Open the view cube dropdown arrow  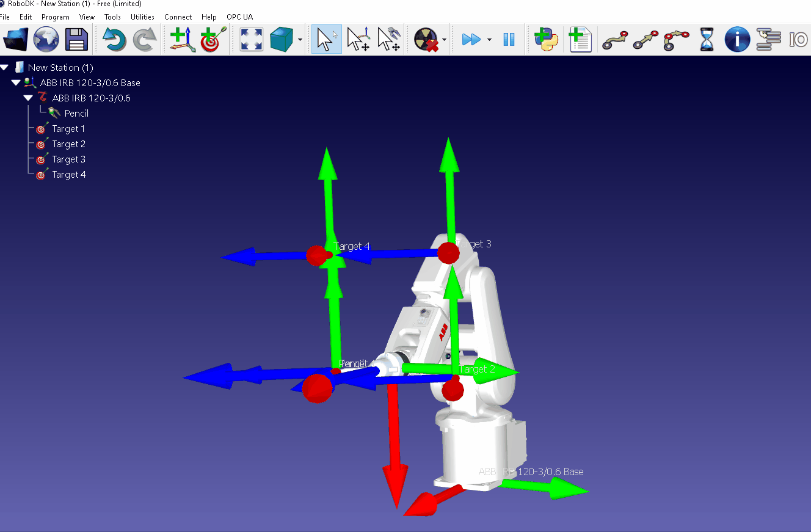tap(300, 40)
